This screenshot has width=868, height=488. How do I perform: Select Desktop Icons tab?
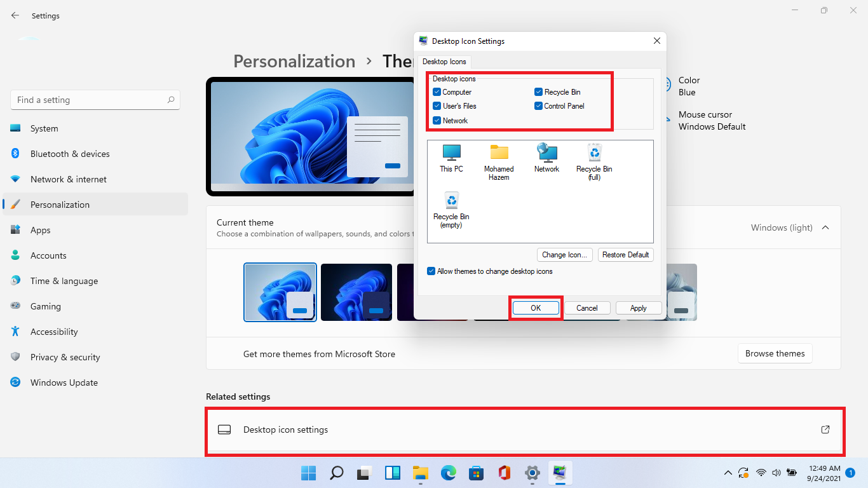coord(444,62)
